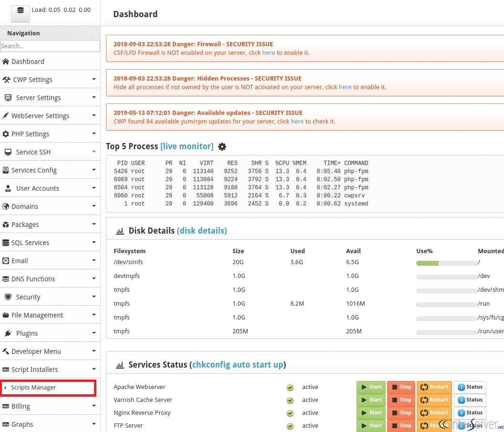Click the feather icon for WebServer Settings

(x=5, y=116)
